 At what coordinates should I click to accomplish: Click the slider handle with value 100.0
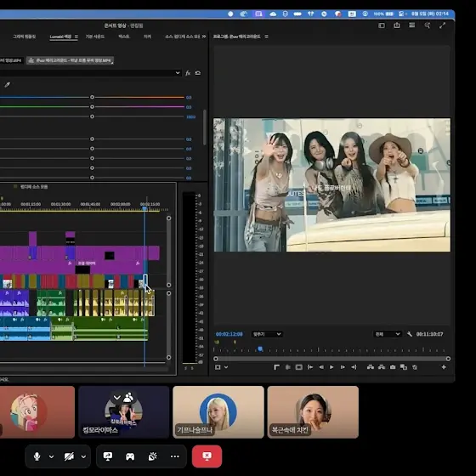pos(92,116)
